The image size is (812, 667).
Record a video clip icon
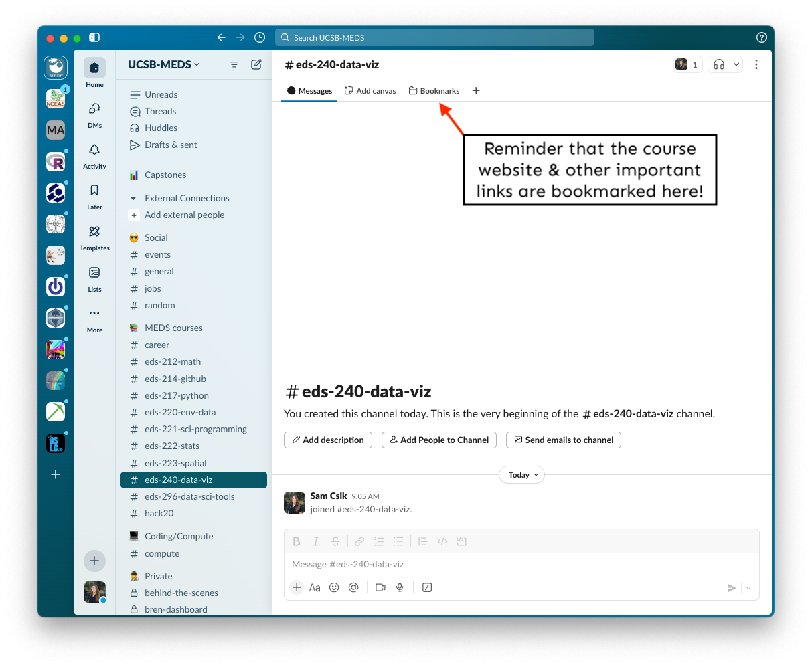point(380,587)
